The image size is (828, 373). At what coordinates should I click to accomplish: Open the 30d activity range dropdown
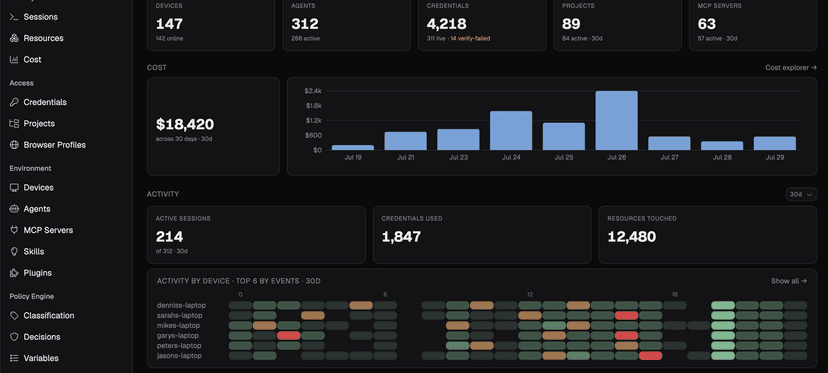801,194
